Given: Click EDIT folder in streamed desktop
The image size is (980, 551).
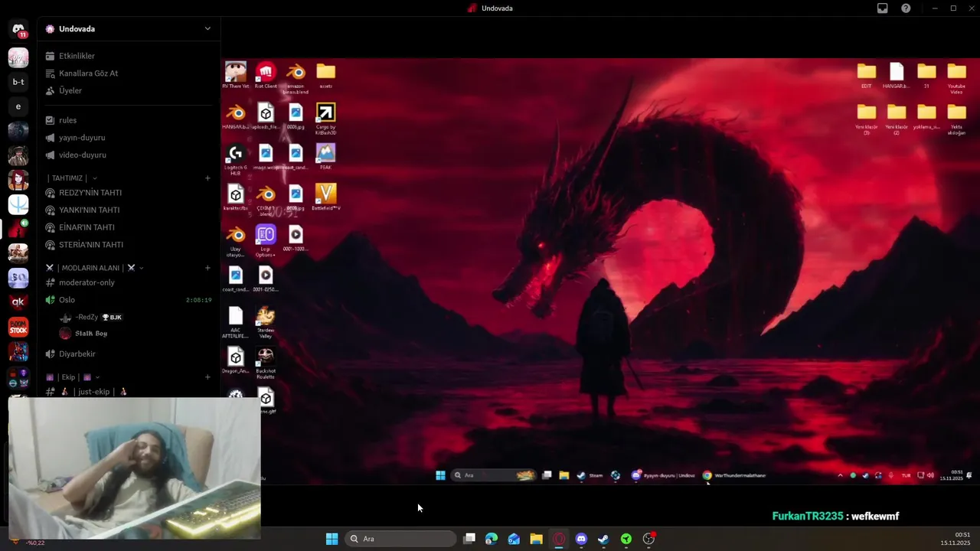Looking at the screenshot, I should coord(866,76).
